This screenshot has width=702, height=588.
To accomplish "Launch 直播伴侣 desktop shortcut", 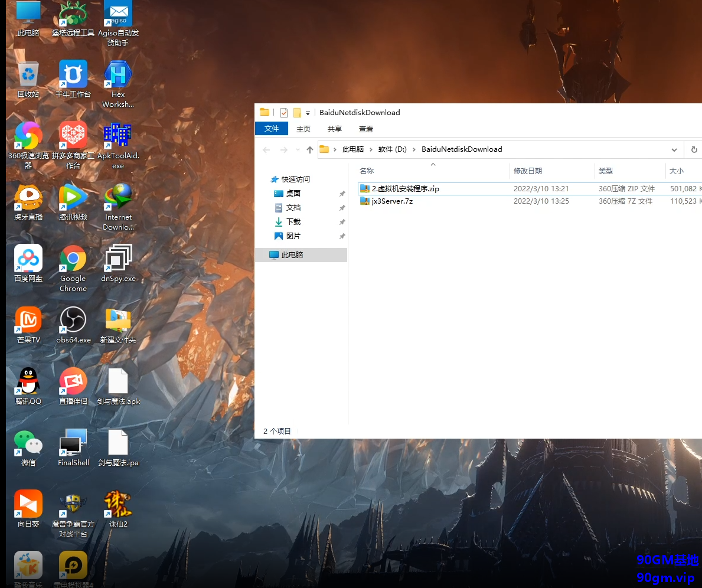I will pyautogui.click(x=73, y=387).
